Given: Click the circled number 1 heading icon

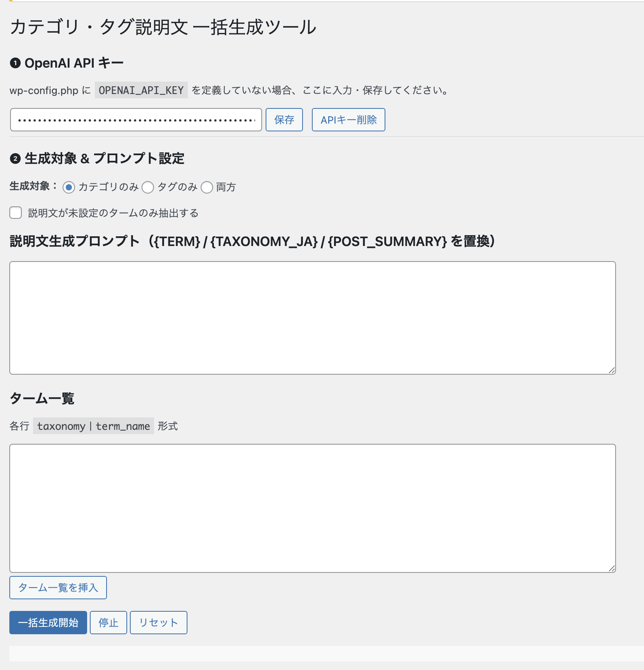Looking at the screenshot, I should [x=15, y=63].
